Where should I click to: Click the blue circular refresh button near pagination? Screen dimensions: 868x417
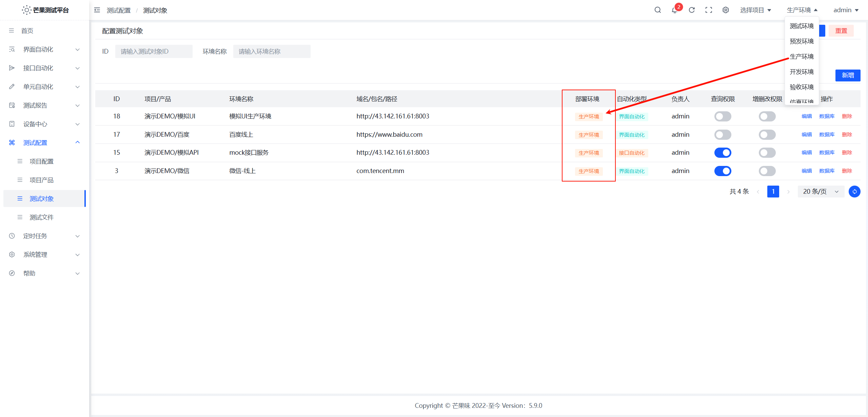coord(854,192)
